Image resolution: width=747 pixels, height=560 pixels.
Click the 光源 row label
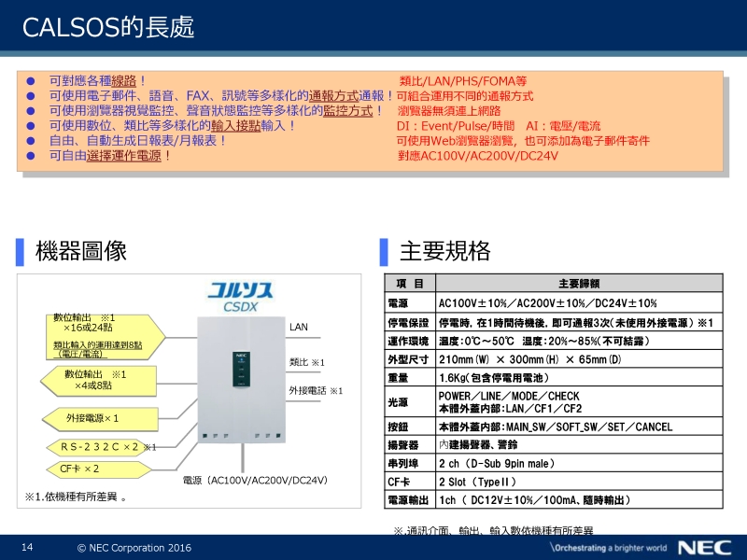coord(410,402)
